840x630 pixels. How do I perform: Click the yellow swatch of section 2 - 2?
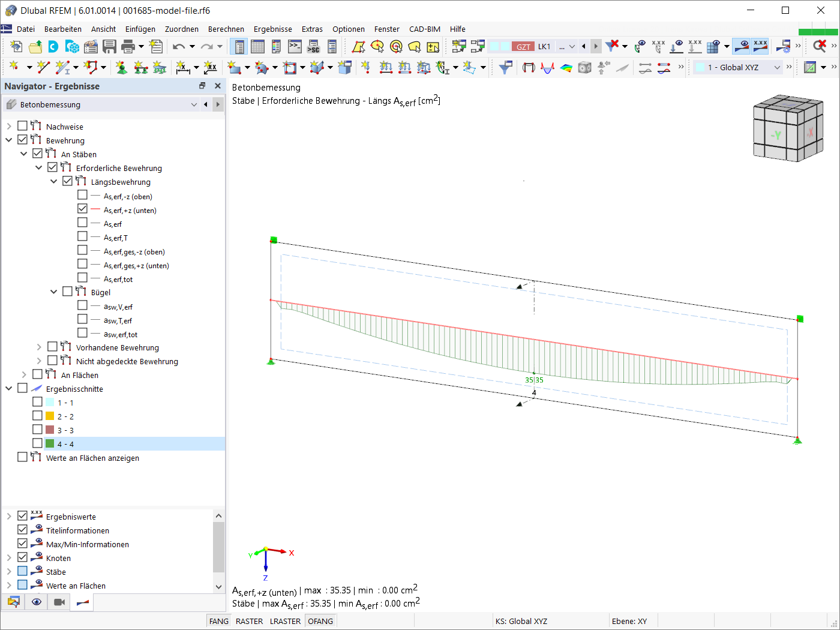pyautogui.click(x=50, y=416)
